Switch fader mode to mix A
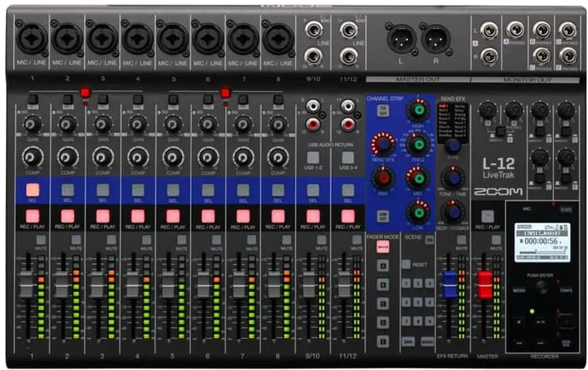Viewport: 588px width, 370px height. 383,265
